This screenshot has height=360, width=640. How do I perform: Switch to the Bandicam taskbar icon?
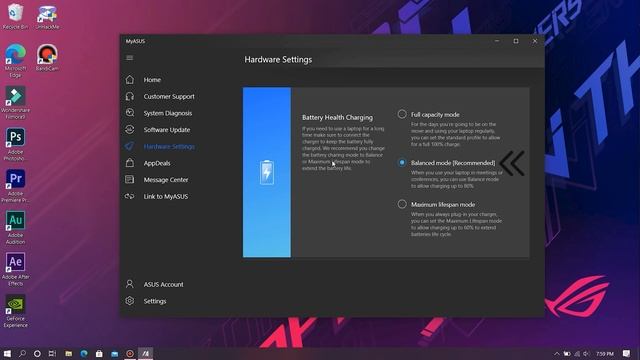click(x=130, y=353)
